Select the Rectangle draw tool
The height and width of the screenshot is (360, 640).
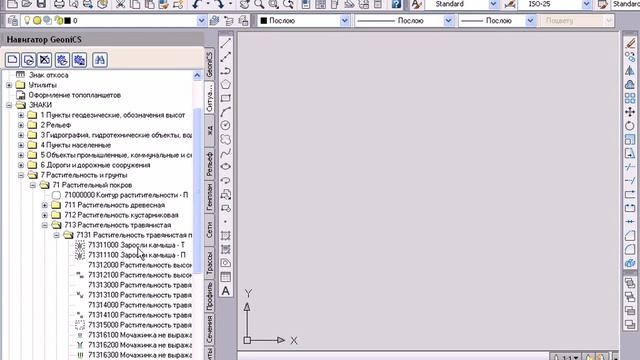[226, 98]
